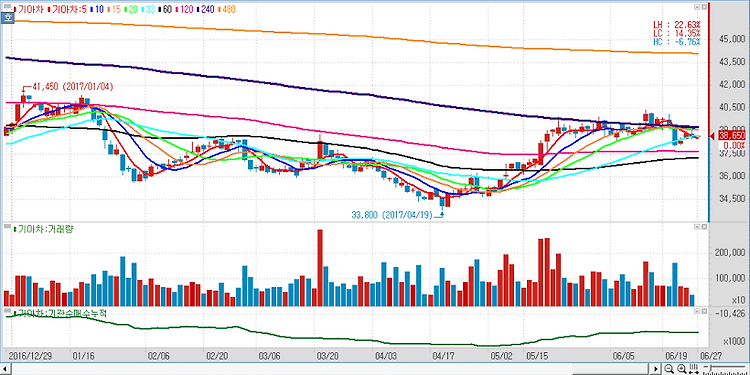Click the 33,800 (2017/04/19) low label
750x375 pixels.
[392, 216]
